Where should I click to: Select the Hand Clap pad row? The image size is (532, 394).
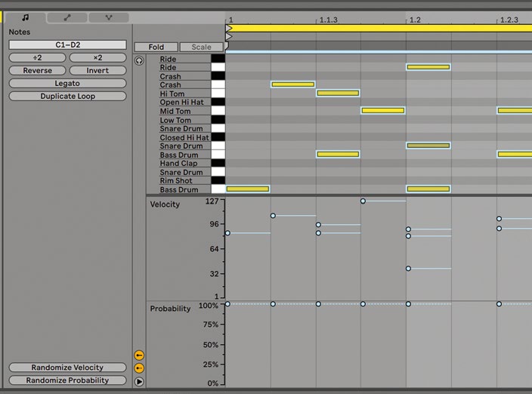point(185,163)
